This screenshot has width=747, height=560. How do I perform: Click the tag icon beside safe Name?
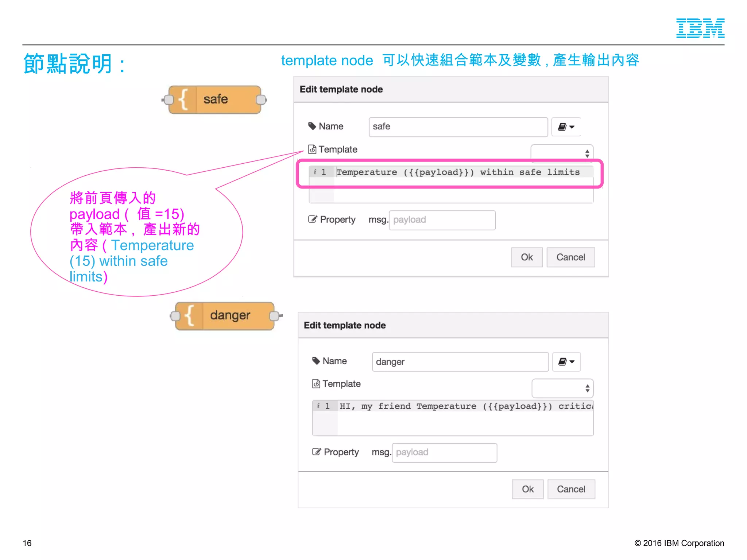pyautogui.click(x=312, y=126)
